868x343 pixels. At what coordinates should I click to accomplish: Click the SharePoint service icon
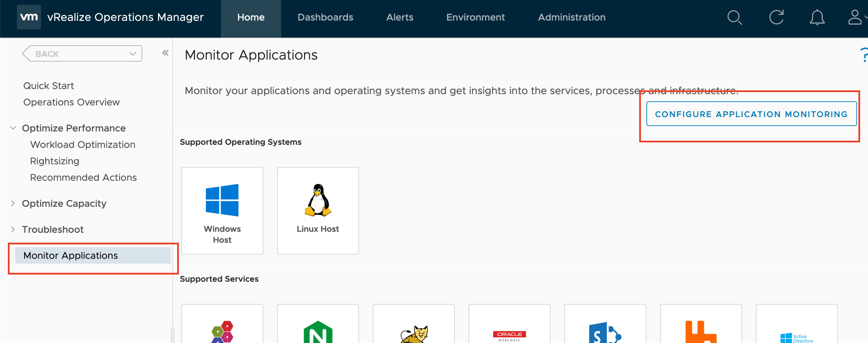click(x=605, y=333)
